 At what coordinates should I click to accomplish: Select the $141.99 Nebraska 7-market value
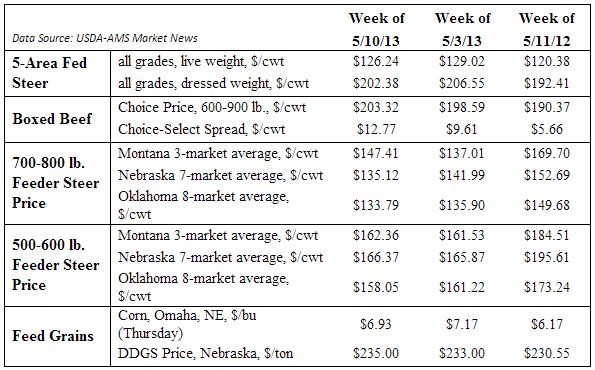[x=462, y=175]
